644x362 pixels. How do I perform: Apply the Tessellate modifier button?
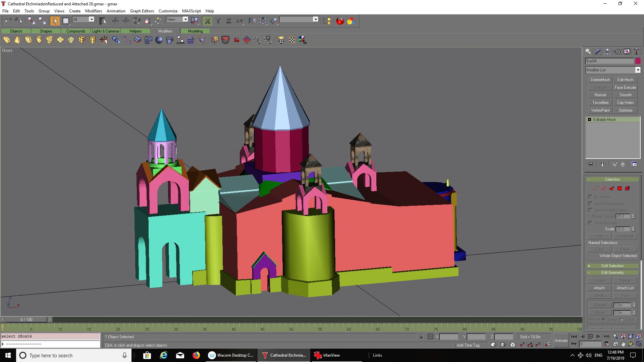point(600,103)
